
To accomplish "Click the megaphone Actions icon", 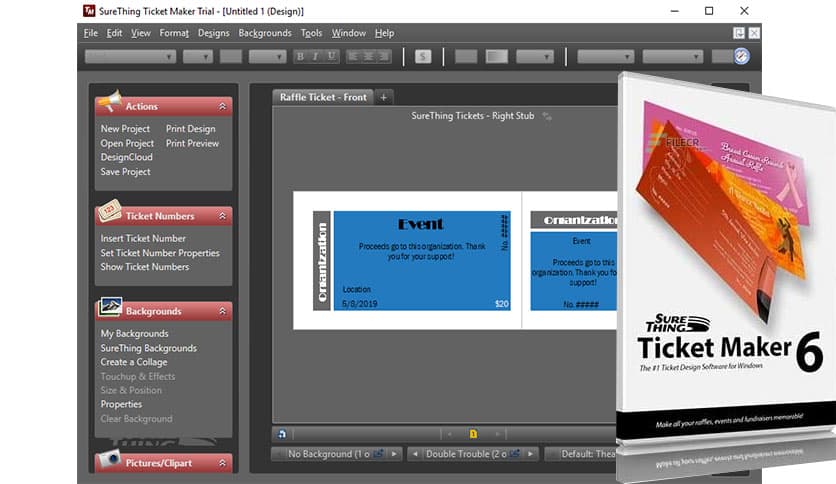I will pos(110,100).
